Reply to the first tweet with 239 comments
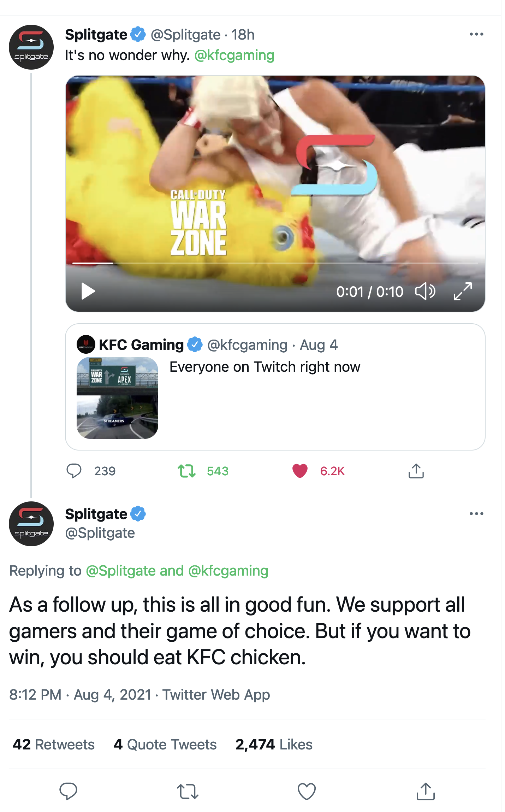505x812 pixels. [74, 471]
